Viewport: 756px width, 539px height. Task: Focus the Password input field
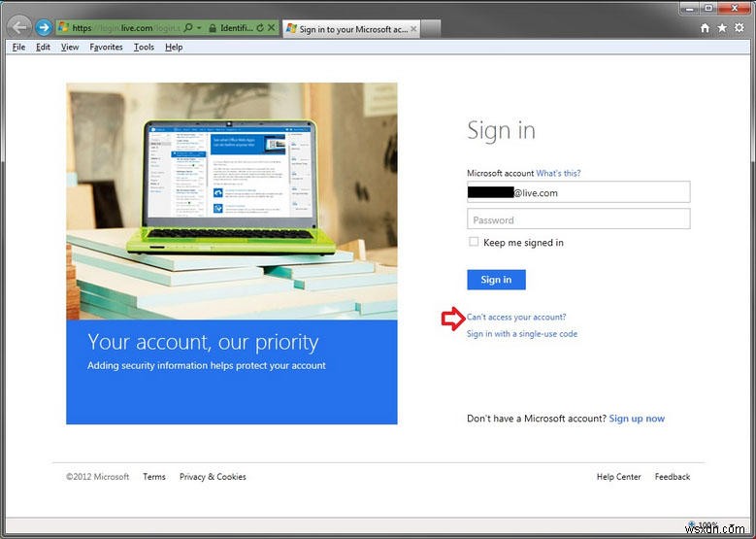point(578,219)
